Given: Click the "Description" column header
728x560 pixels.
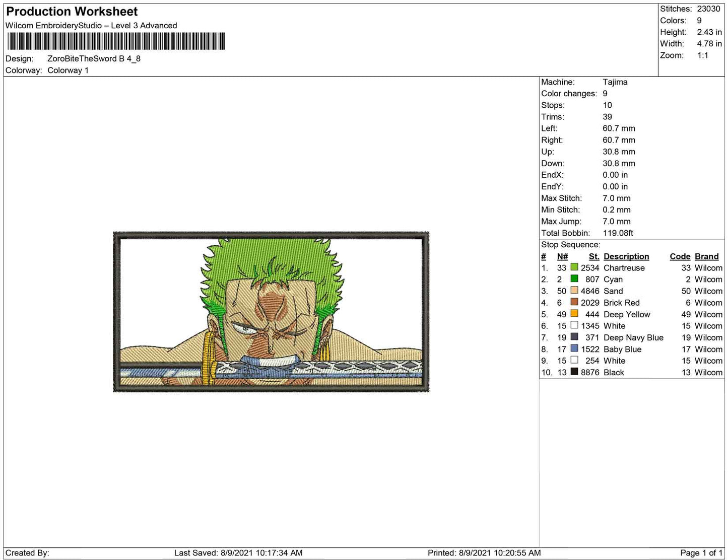Looking at the screenshot, I should click(626, 256).
